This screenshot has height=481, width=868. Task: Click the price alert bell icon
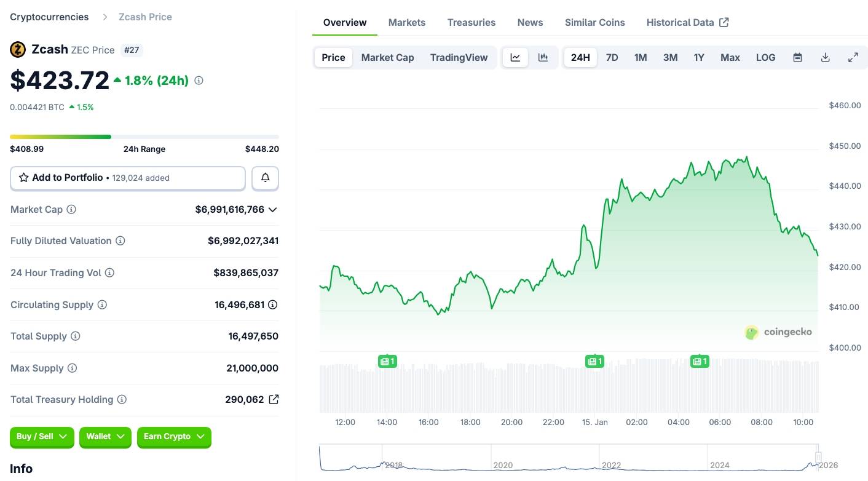pyautogui.click(x=265, y=177)
